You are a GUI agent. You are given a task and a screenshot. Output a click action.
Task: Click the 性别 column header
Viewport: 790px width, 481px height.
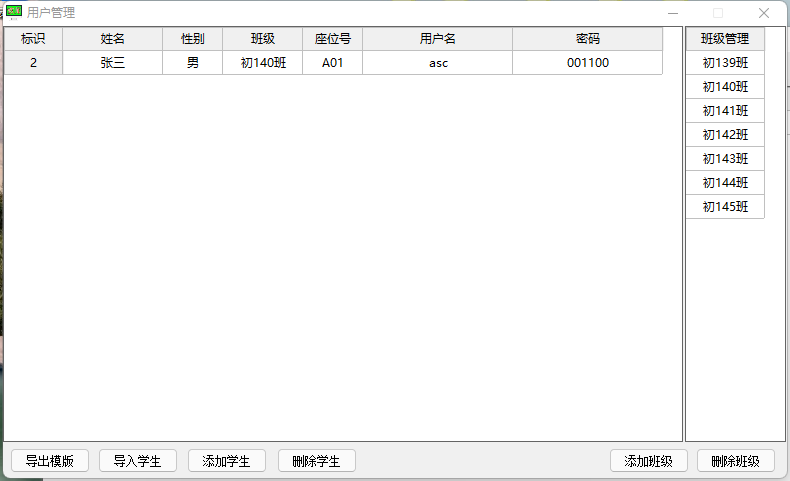pos(192,39)
